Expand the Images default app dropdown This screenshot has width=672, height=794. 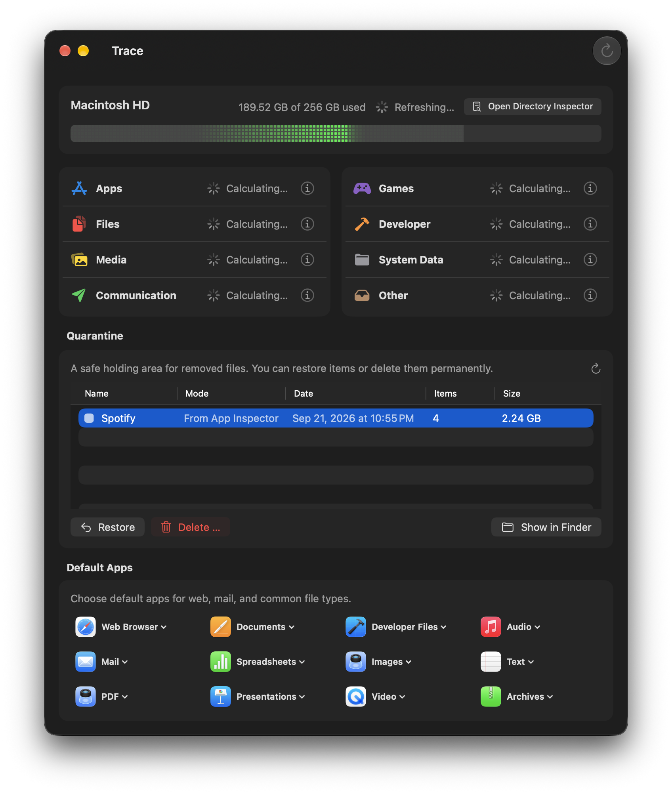point(391,662)
